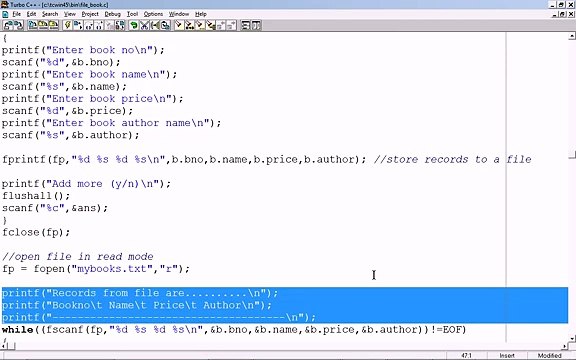Click the blue document Make icon after the lightning bolt
This screenshot has width=576, height=360.
tap(78, 25)
